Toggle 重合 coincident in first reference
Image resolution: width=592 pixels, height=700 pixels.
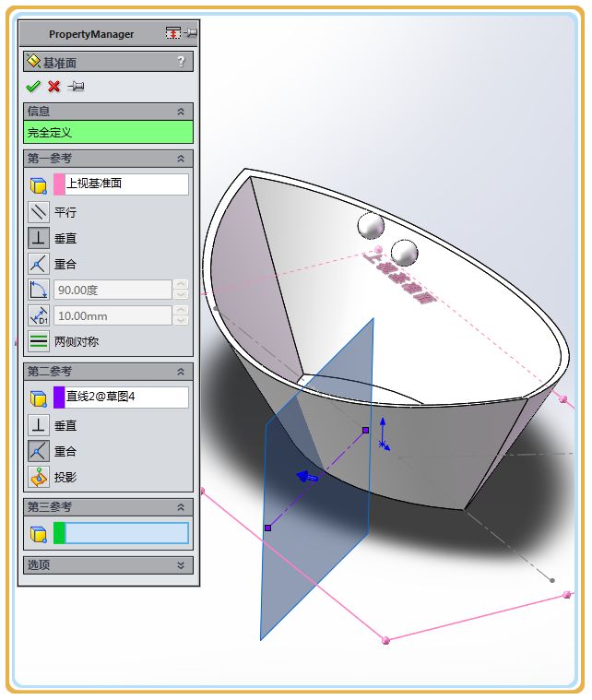point(39,264)
